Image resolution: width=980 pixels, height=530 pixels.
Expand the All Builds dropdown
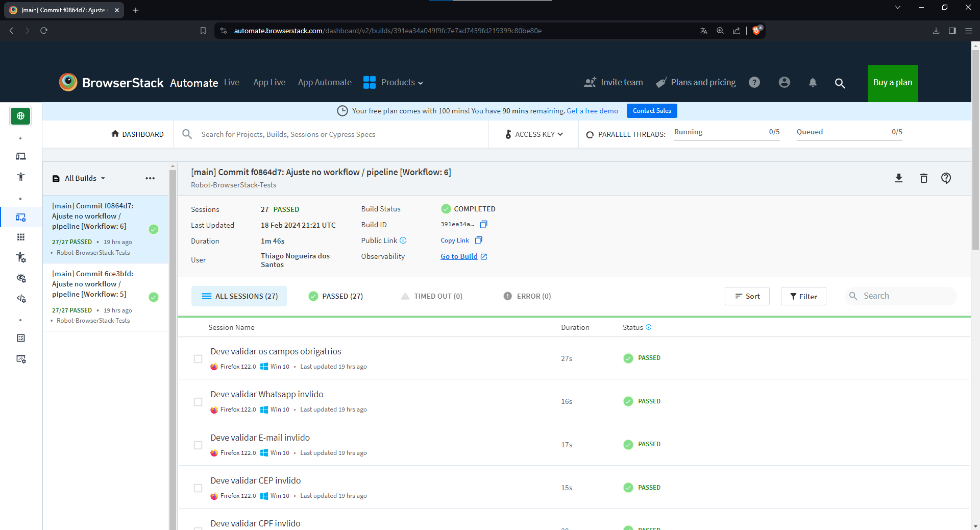[x=79, y=178]
